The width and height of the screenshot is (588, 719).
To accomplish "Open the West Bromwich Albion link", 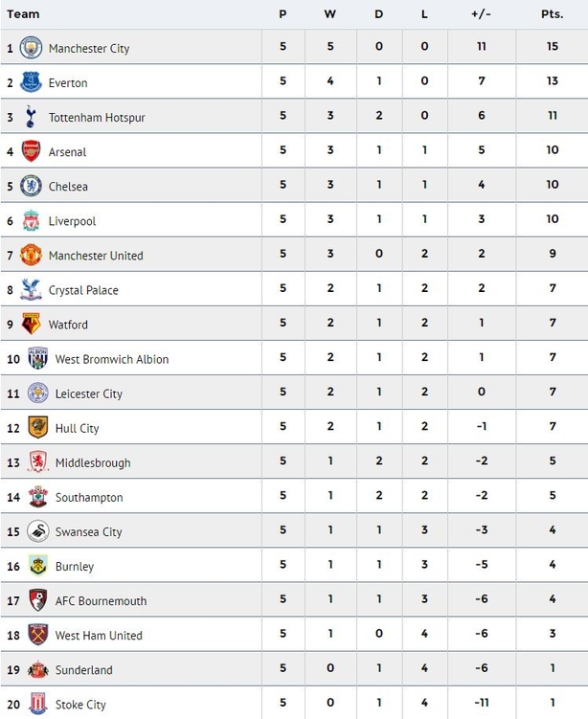I will [112, 359].
